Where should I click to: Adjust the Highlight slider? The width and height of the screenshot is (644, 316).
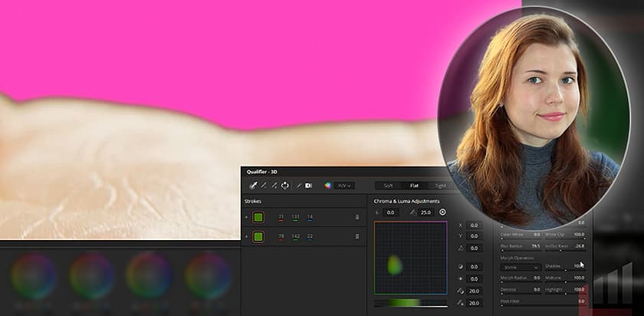565,294
